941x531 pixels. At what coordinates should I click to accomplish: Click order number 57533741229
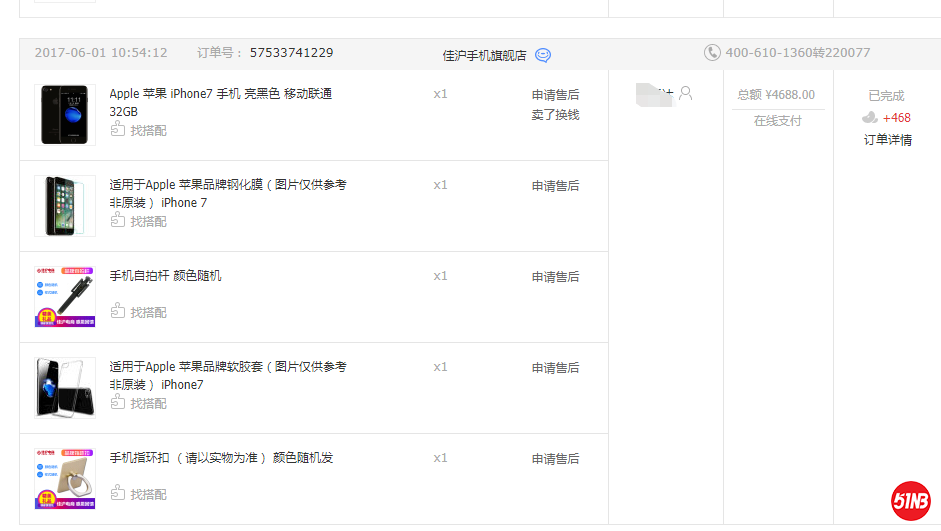[291, 53]
